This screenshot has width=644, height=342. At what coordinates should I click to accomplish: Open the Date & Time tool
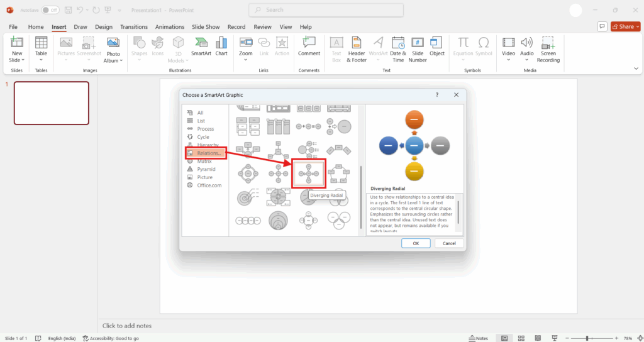pos(397,49)
